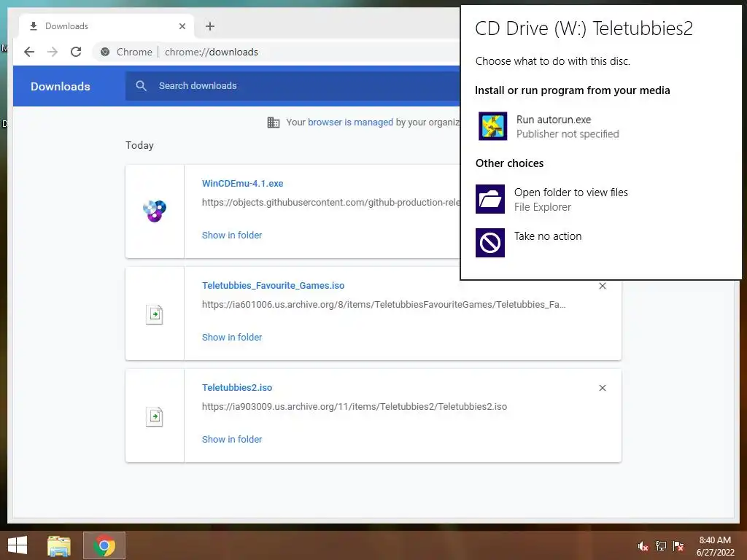Image resolution: width=747 pixels, height=560 pixels.
Task: Click the network tray icon
Action: (x=661, y=546)
